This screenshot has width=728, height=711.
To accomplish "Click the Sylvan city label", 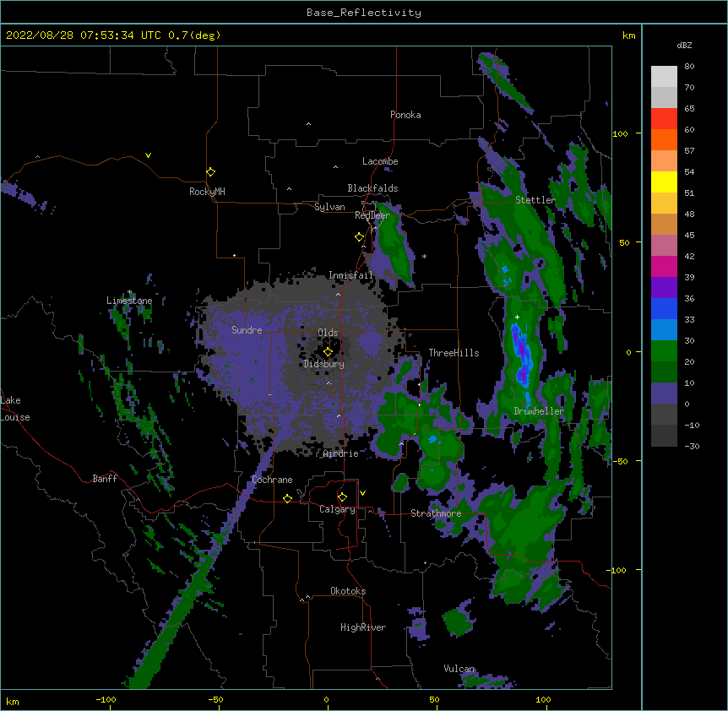I will coord(329,207).
